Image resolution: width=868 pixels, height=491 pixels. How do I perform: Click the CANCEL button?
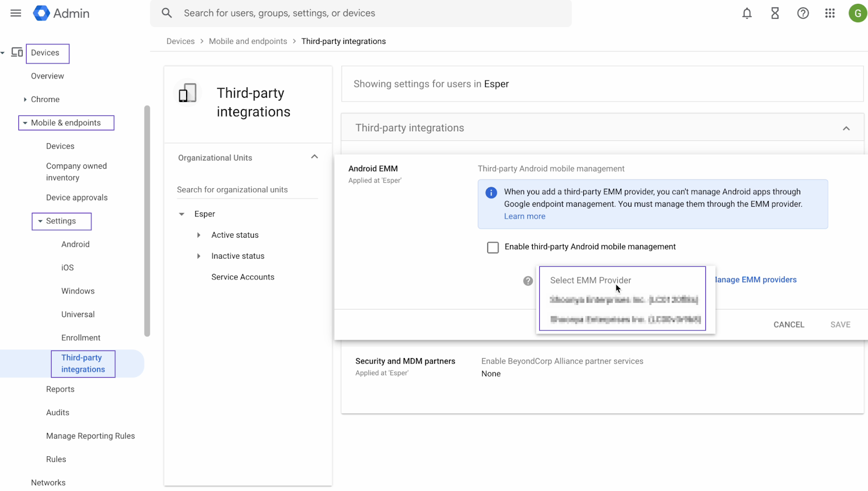point(788,324)
